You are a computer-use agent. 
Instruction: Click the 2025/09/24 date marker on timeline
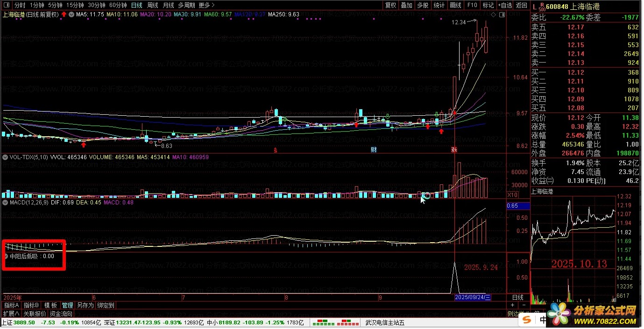click(473, 297)
